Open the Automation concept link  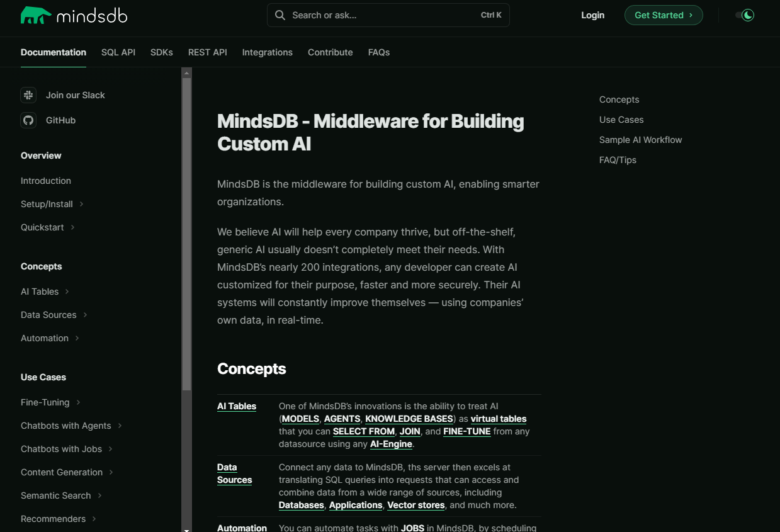tap(242, 528)
